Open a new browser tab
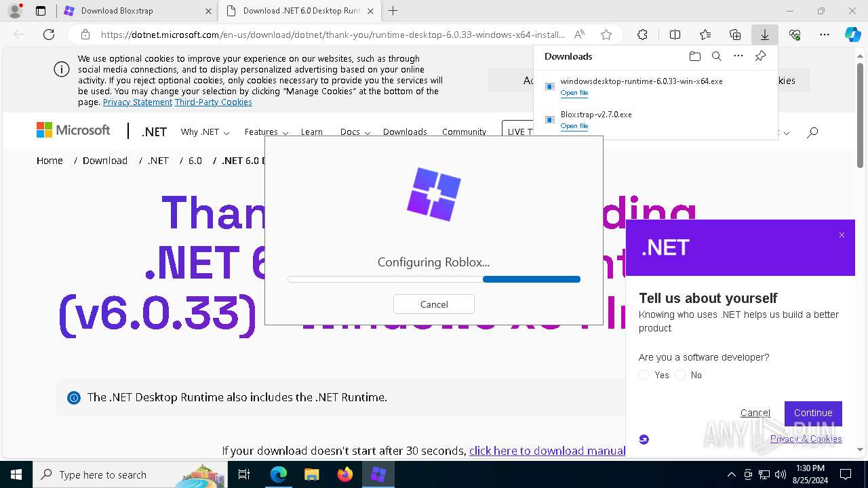This screenshot has width=868, height=488. click(393, 11)
